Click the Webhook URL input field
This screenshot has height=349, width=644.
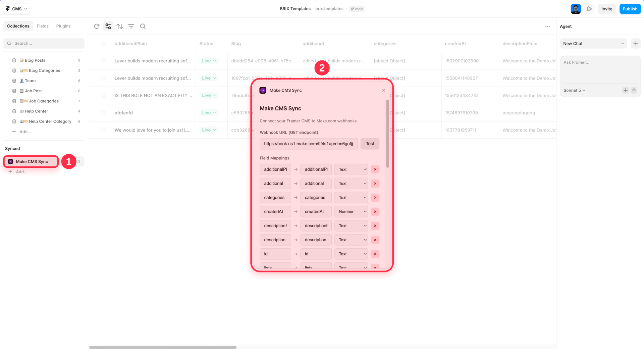tap(309, 144)
